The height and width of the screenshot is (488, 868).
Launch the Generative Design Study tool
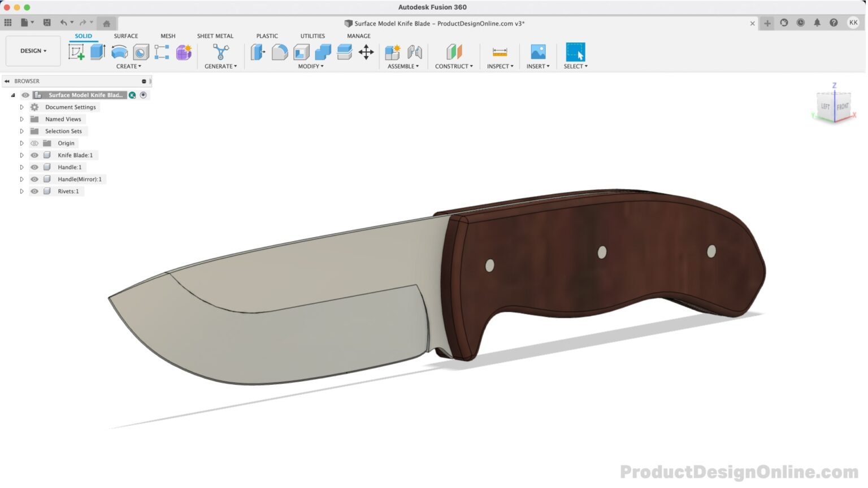(x=220, y=52)
